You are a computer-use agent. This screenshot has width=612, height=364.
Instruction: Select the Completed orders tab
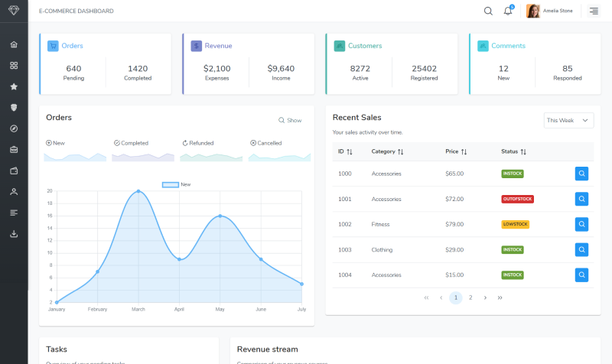pyautogui.click(x=131, y=143)
